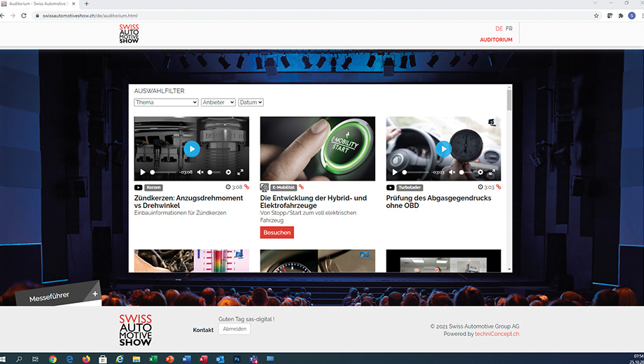Open the Kontakt link in footer
The height and width of the screenshot is (364, 644).
point(203,330)
